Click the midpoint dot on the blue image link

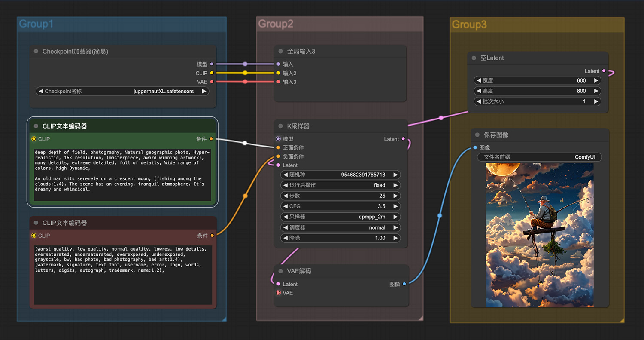pos(440,216)
